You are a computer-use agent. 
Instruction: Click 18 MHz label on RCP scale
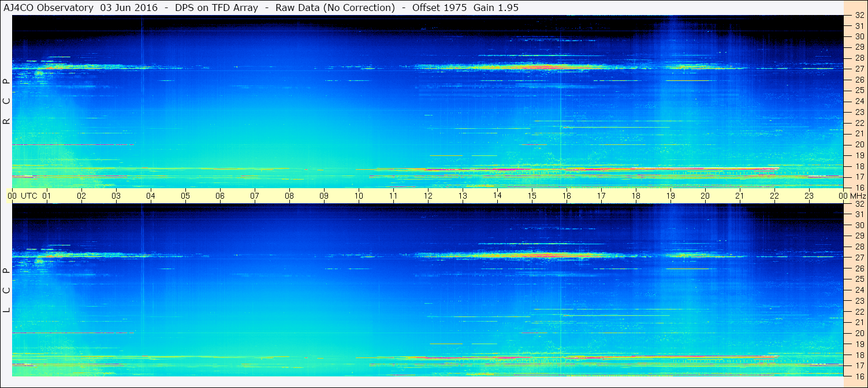pyautogui.click(x=859, y=166)
